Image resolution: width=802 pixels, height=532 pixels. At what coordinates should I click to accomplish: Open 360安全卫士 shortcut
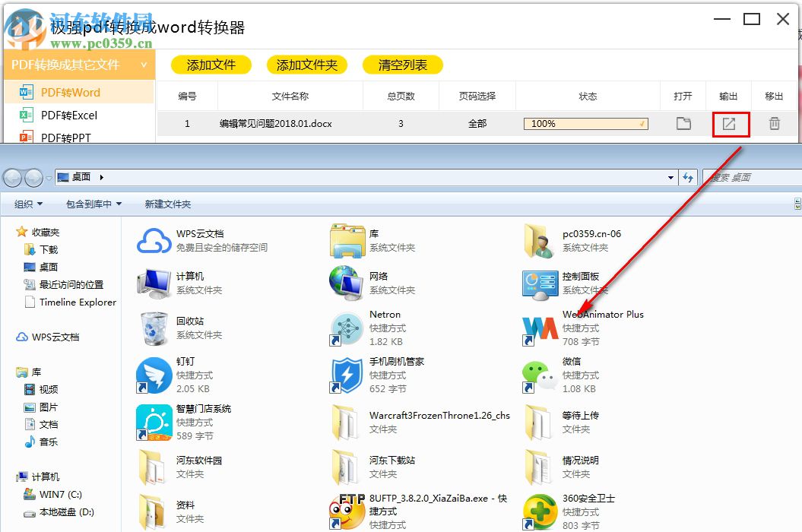[540, 510]
